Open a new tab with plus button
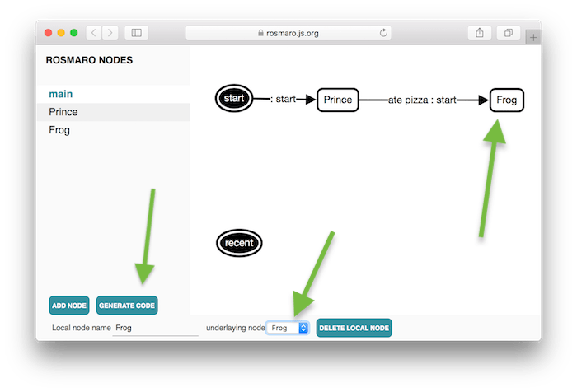 (533, 37)
